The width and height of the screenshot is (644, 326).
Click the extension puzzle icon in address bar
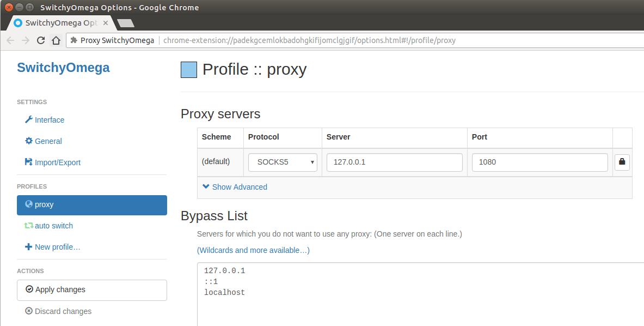(x=73, y=40)
